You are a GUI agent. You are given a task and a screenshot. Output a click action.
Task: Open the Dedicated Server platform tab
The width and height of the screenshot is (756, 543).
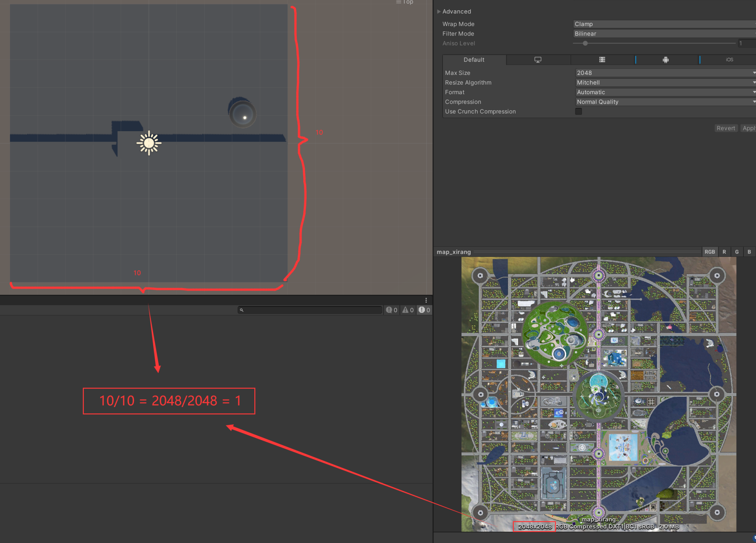click(x=602, y=60)
